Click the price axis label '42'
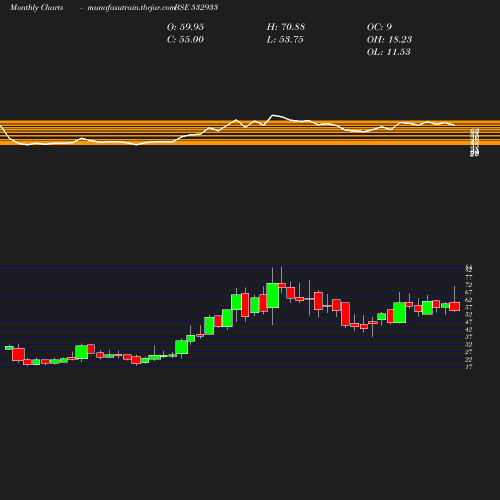 pos(469,329)
